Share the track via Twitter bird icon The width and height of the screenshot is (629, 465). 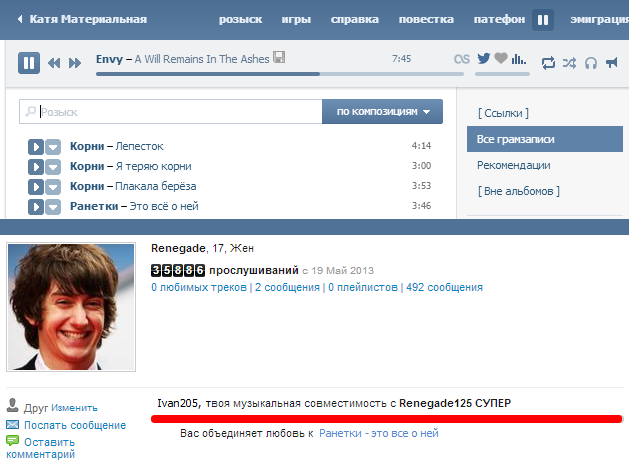pos(484,58)
